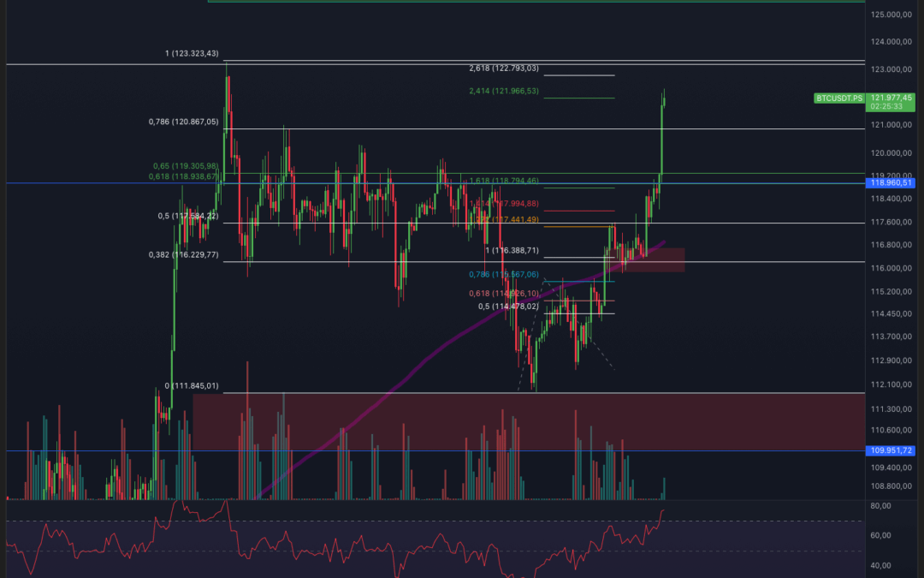This screenshot has height=578, width=924.
Task: Click the 114.450,00 price axis value
Action: tap(891, 313)
